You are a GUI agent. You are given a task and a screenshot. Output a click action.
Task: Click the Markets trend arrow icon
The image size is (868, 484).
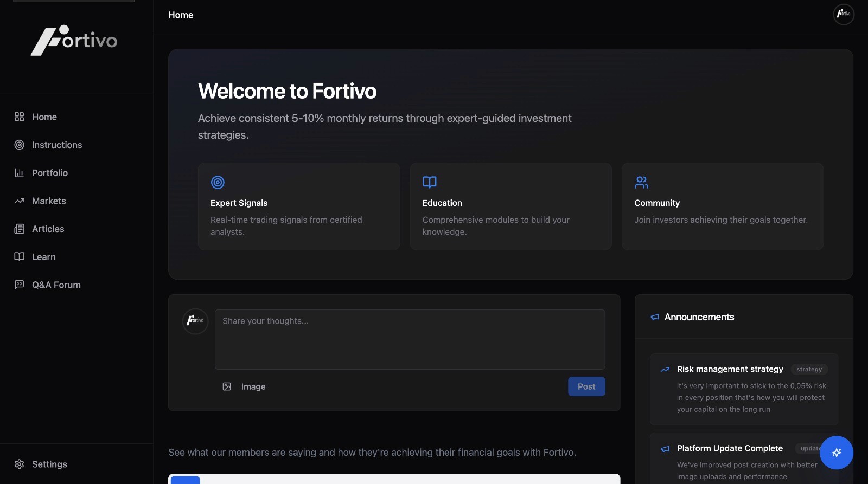(19, 201)
